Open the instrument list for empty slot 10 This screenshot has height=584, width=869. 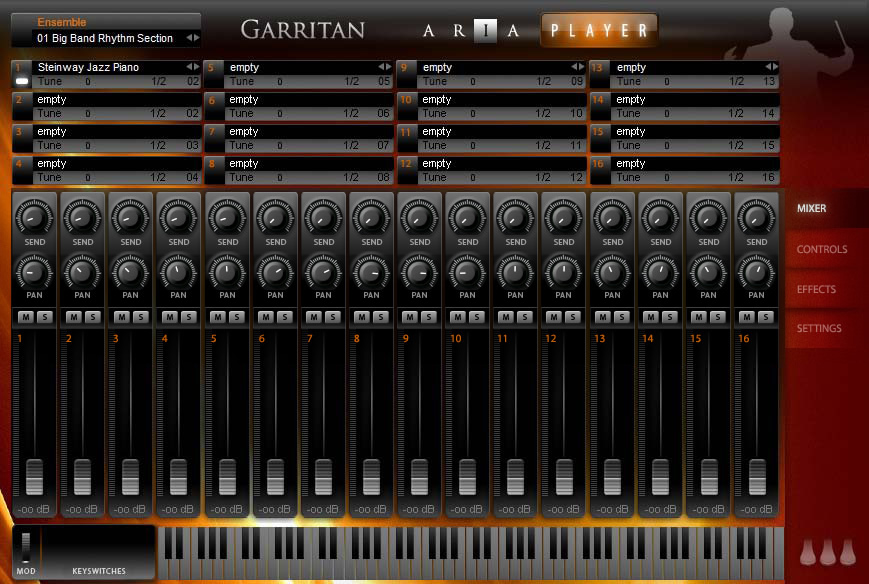[x=502, y=100]
